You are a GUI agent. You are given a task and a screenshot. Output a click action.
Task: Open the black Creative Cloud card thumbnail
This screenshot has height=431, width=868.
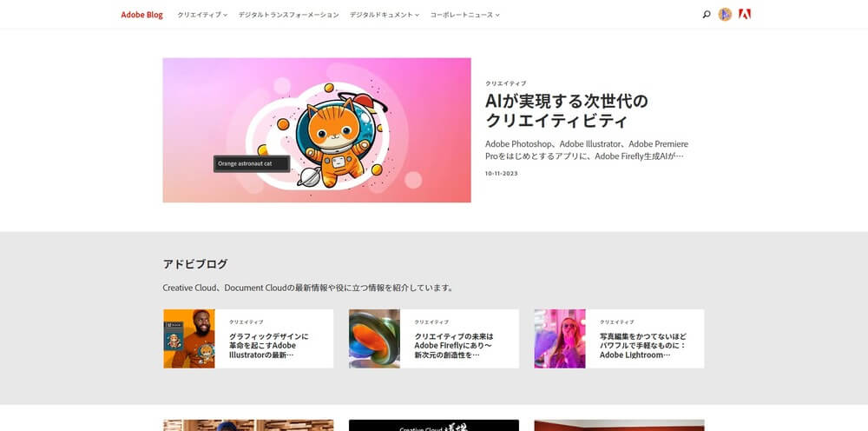point(434,426)
